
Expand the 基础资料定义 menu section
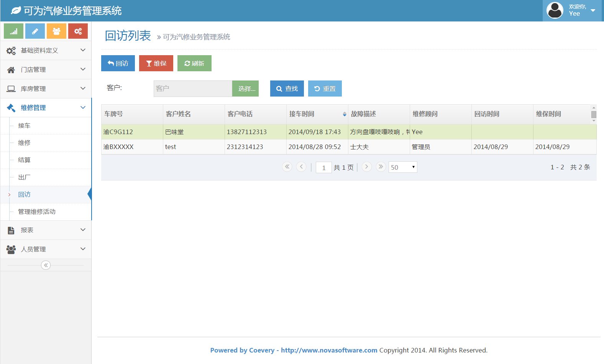tap(46, 50)
